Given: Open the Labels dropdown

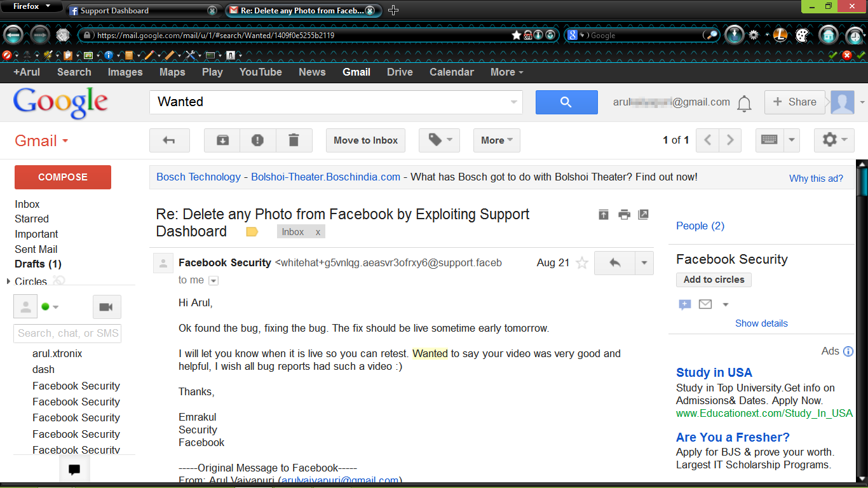Looking at the screenshot, I should [439, 140].
